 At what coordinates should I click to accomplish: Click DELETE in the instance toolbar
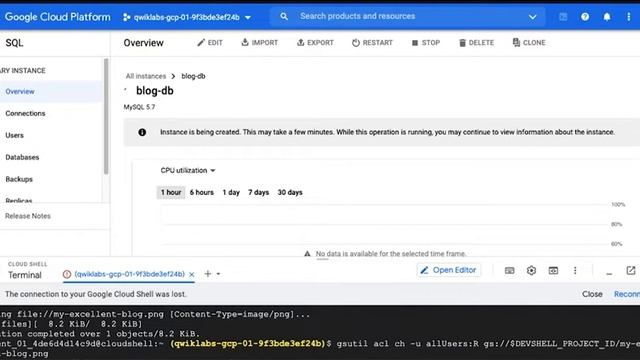[x=476, y=42]
